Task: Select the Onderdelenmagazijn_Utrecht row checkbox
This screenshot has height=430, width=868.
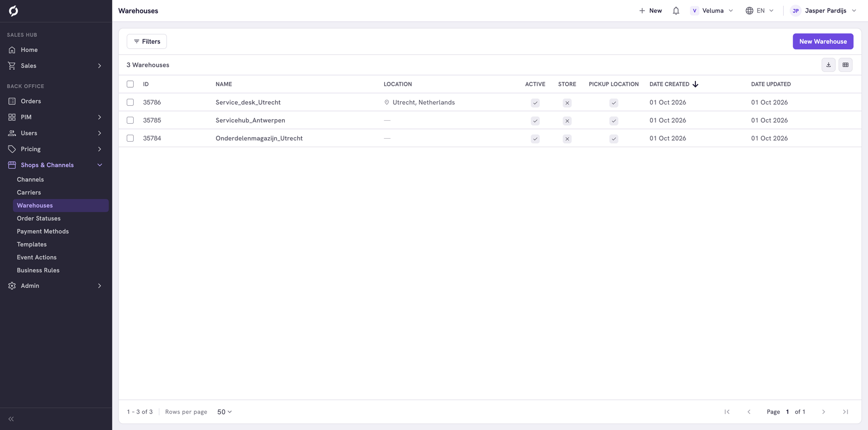Action: 130,138
